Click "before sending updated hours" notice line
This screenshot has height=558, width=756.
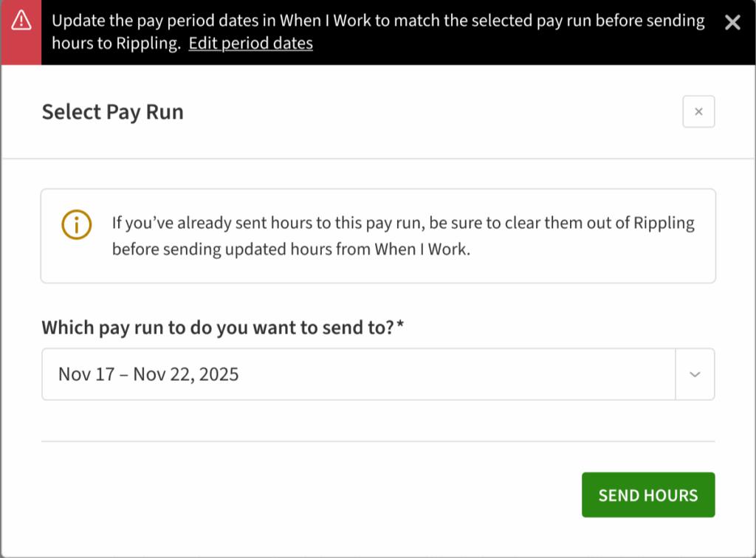coord(290,249)
